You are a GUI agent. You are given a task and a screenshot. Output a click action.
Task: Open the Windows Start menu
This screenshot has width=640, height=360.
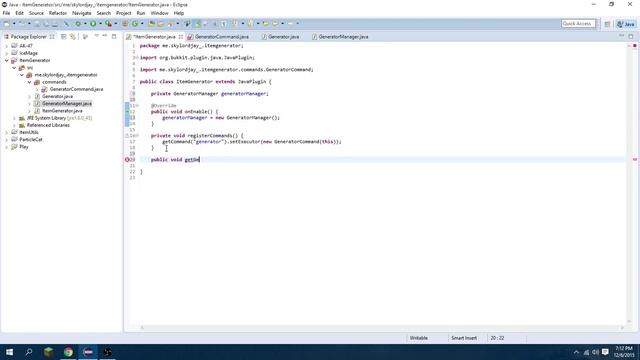[x=9, y=352]
